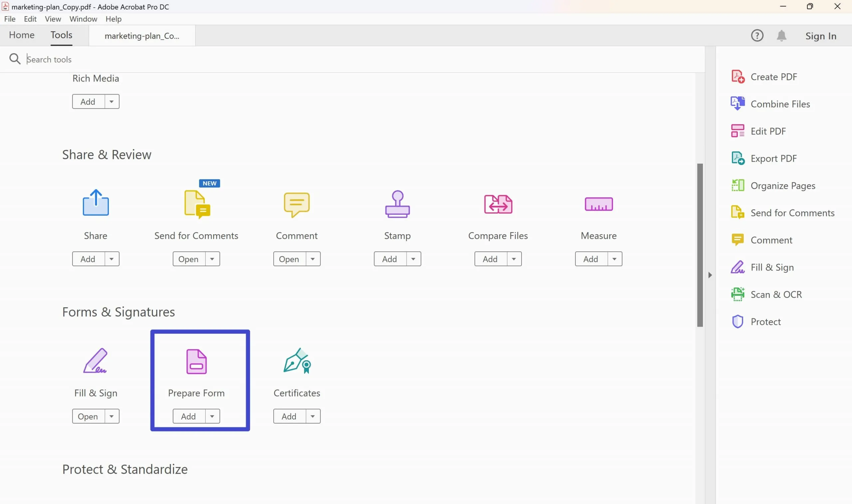Select the Scan & OCR tool
The height and width of the screenshot is (504, 852).
[x=776, y=294]
